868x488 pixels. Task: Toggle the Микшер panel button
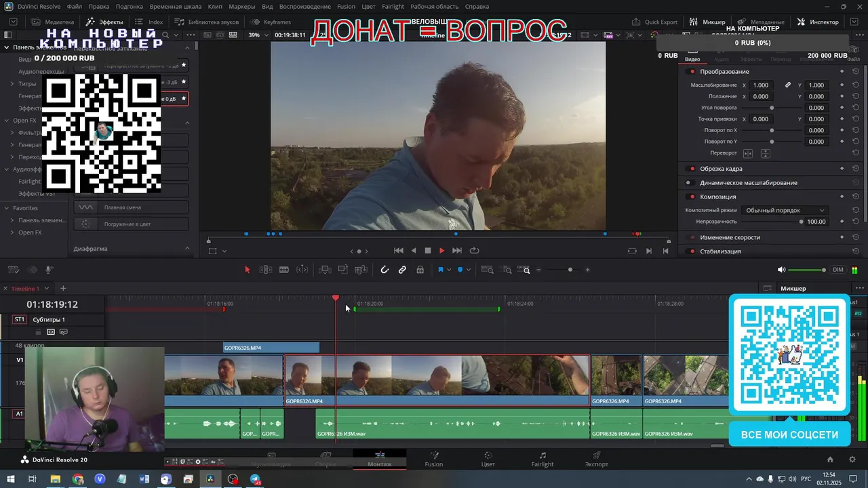(x=707, y=22)
